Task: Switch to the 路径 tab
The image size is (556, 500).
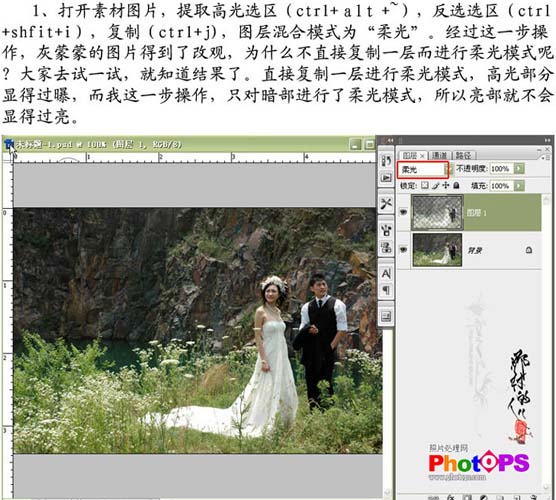Action: [x=463, y=155]
